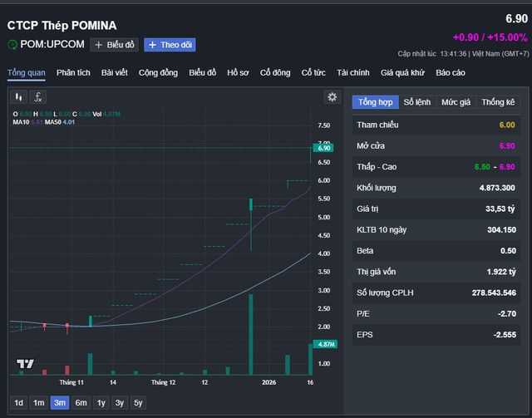532x418 pixels.
Task: Click the plus icon in Biểu đồ button
Action: pyautogui.click(x=99, y=45)
